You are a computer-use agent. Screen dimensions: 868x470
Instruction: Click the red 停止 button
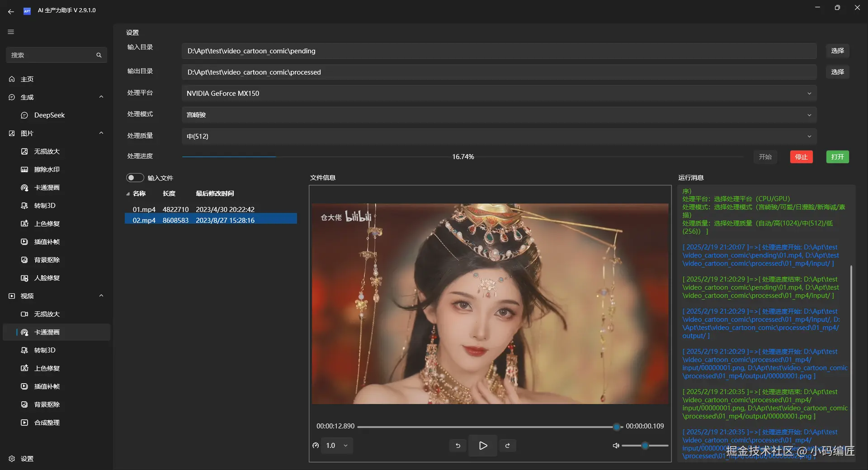pyautogui.click(x=801, y=157)
